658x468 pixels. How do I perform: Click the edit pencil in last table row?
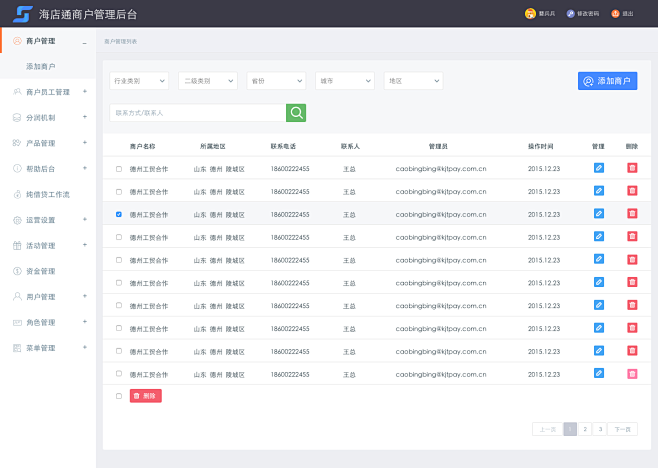coord(599,374)
